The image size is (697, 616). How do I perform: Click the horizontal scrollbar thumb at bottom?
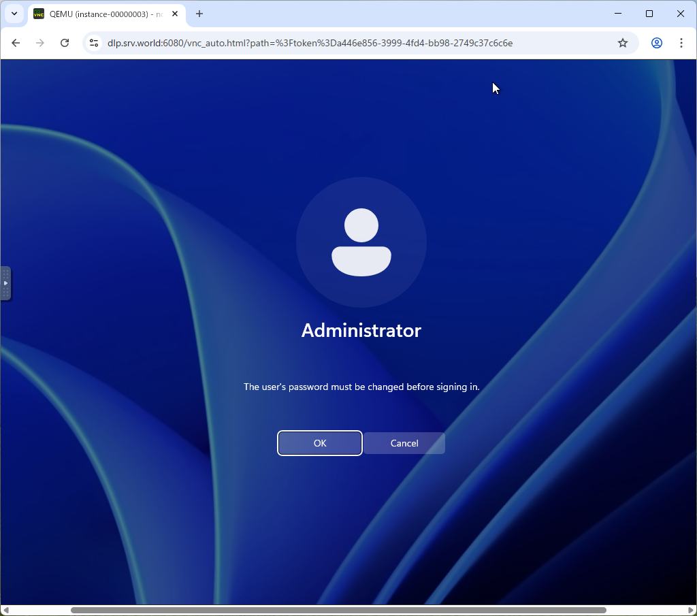[x=337, y=609]
